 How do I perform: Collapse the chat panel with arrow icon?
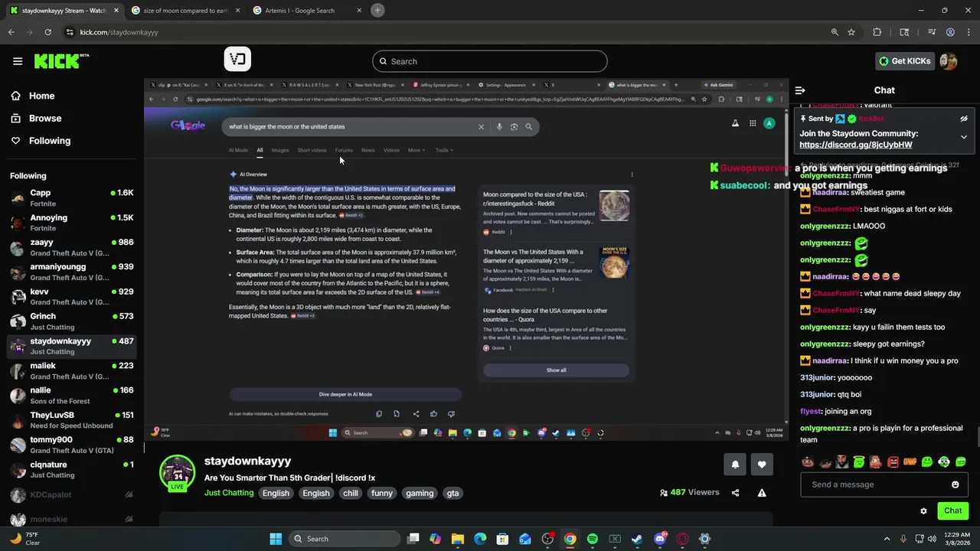click(x=800, y=90)
